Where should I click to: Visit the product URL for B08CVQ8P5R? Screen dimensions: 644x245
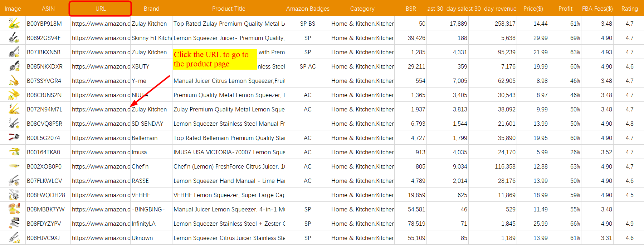[x=101, y=124]
